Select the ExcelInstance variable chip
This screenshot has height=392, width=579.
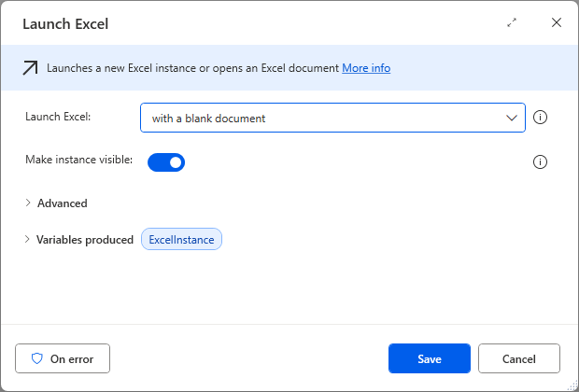(181, 239)
